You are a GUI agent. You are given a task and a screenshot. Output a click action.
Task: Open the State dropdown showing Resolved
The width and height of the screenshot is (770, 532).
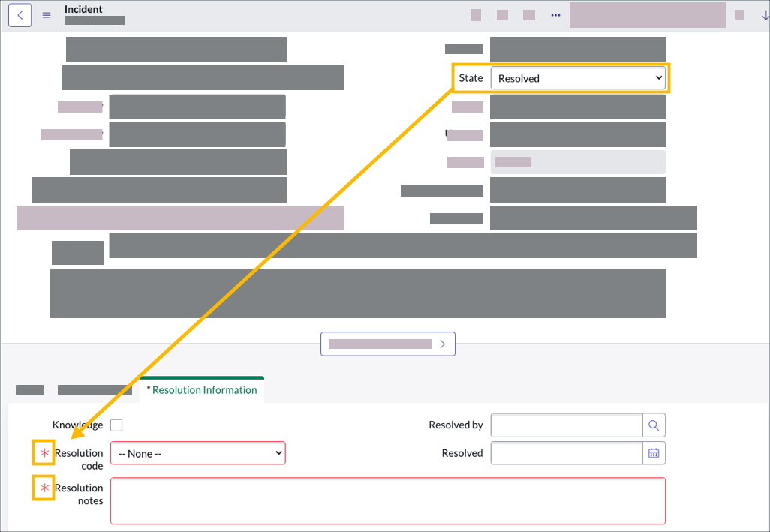tap(578, 77)
